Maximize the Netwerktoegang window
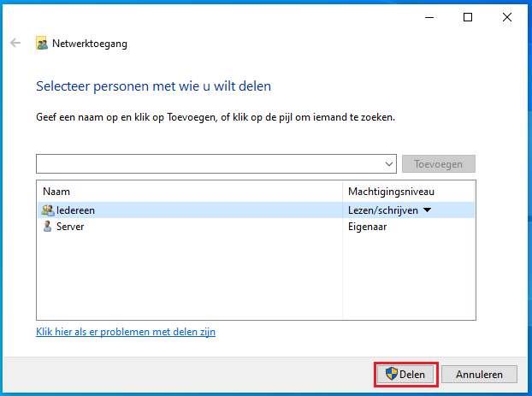This screenshot has width=532, height=396. pos(468,17)
